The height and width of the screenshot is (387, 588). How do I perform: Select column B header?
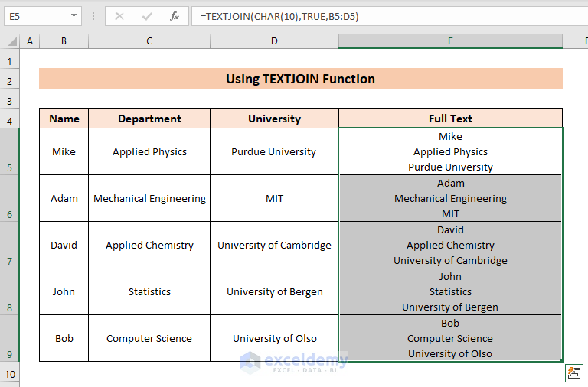pyautogui.click(x=64, y=41)
